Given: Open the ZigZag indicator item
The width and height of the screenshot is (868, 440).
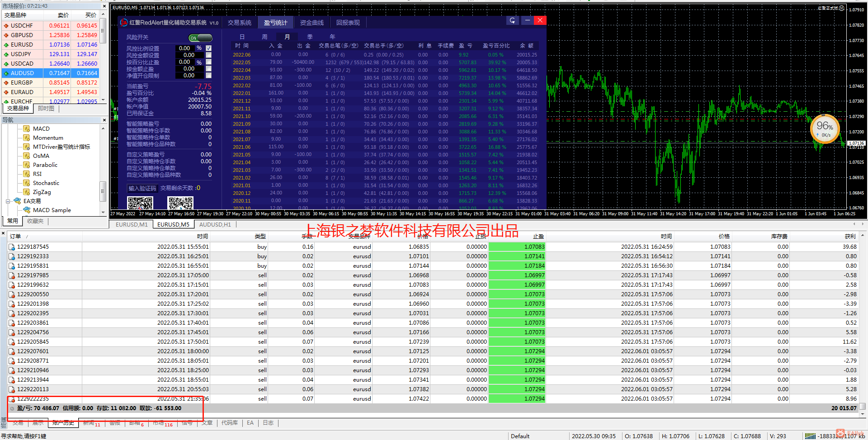Looking at the screenshot, I should 42,192.
